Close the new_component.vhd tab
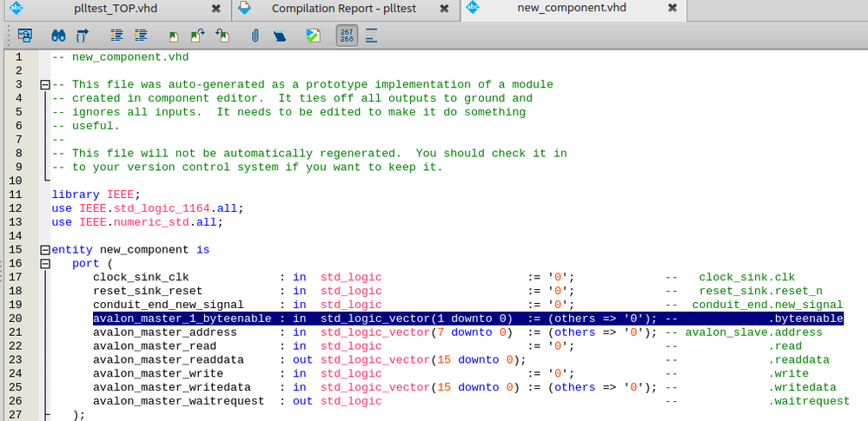 click(672, 9)
